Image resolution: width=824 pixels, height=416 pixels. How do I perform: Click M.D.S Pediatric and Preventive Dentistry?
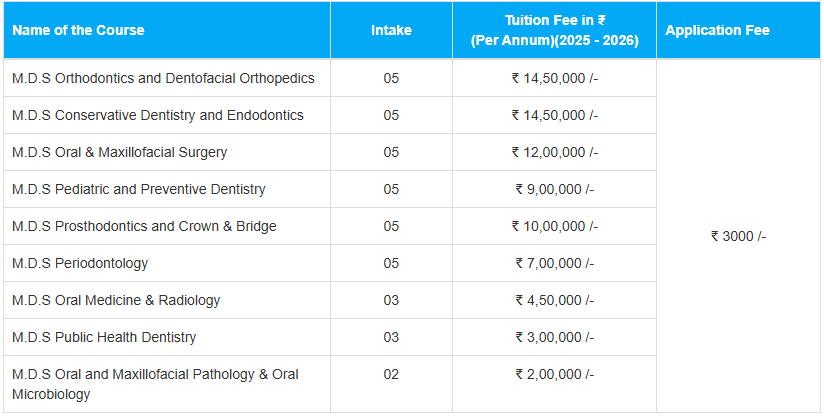point(139,189)
